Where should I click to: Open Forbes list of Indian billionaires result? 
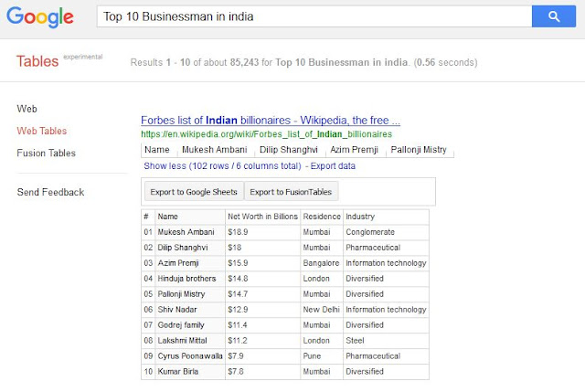(271, 120)
